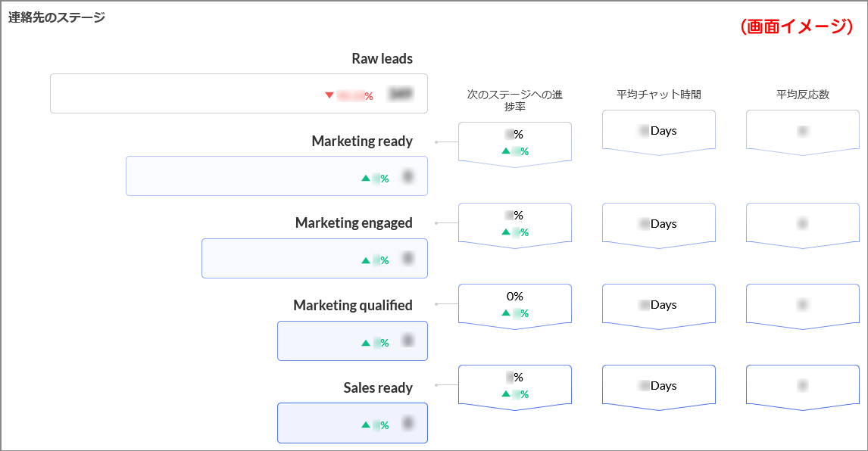Click green arrow in Marketing ready progress rate box
The image size is (868, 451).
(x=506, y=151)
